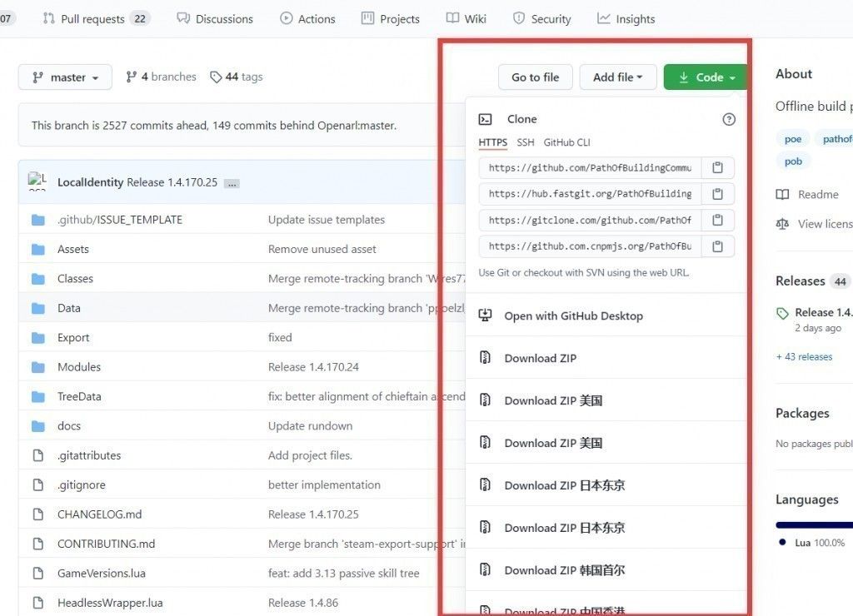The image size is (853, 616).
Task: Click the folder icon beside Assets
Action: click(38, 250)
